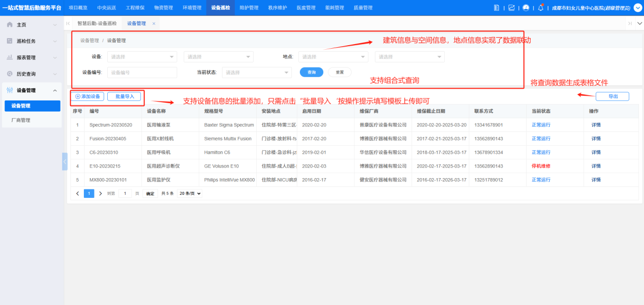Click the 设备管理 sliders icon in sidebar

click(10, 90)
